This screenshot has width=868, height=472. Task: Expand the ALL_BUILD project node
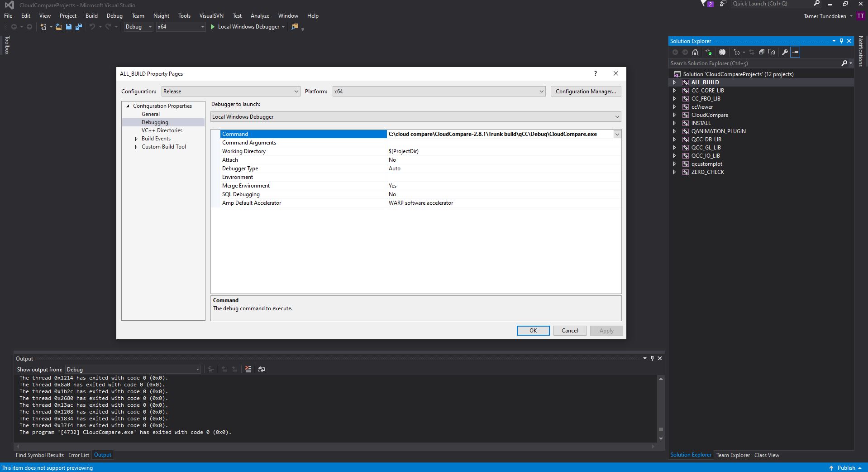coord(674,82)
